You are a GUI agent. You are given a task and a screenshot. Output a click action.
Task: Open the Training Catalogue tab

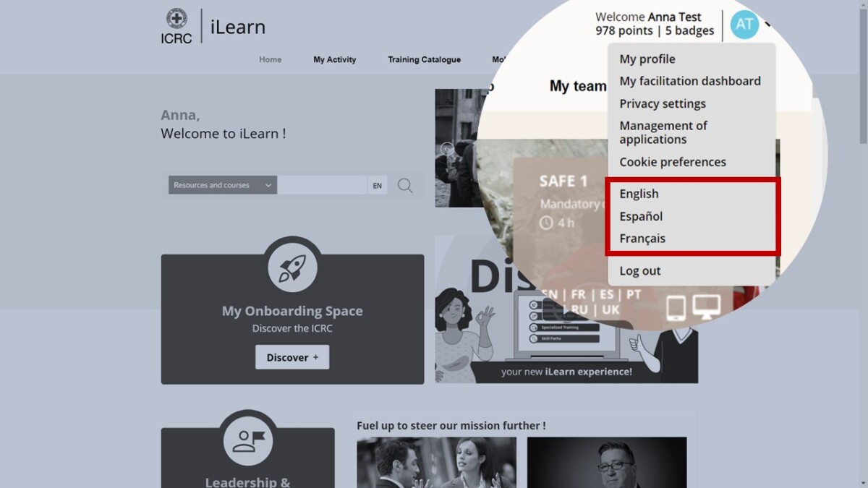click(425, 59)
